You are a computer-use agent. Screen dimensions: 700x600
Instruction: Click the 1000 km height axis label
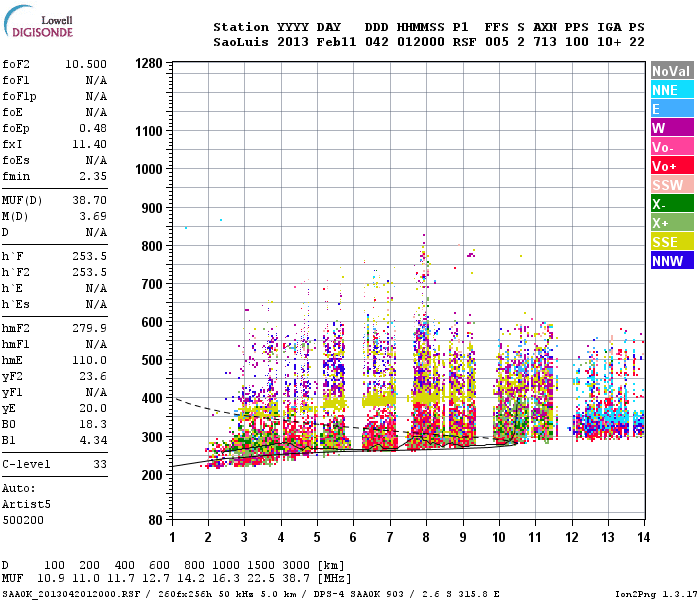pos(149,170)
